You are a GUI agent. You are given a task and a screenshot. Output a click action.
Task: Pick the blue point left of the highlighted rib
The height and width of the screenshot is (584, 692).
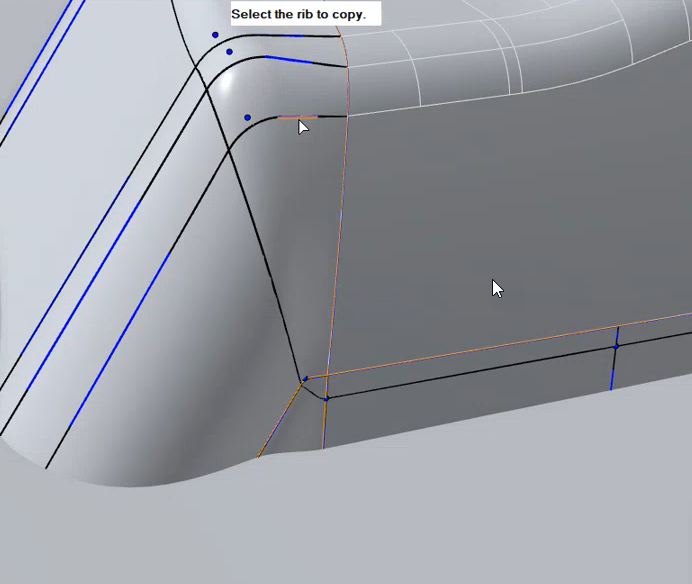coord(247,118)
